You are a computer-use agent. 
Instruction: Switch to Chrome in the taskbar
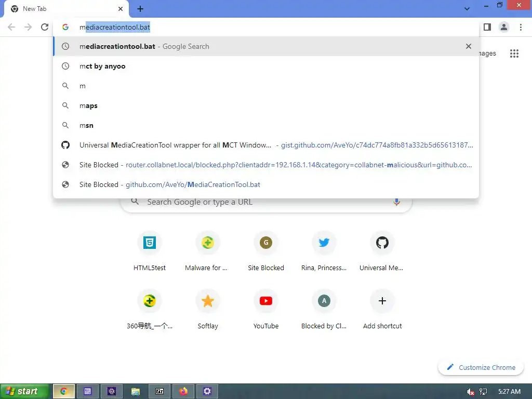(63, 391)
